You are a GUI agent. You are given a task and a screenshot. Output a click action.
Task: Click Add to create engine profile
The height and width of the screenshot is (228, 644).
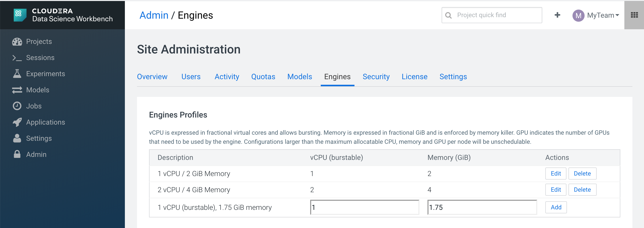pyautogui.click(x=556, y=207)
